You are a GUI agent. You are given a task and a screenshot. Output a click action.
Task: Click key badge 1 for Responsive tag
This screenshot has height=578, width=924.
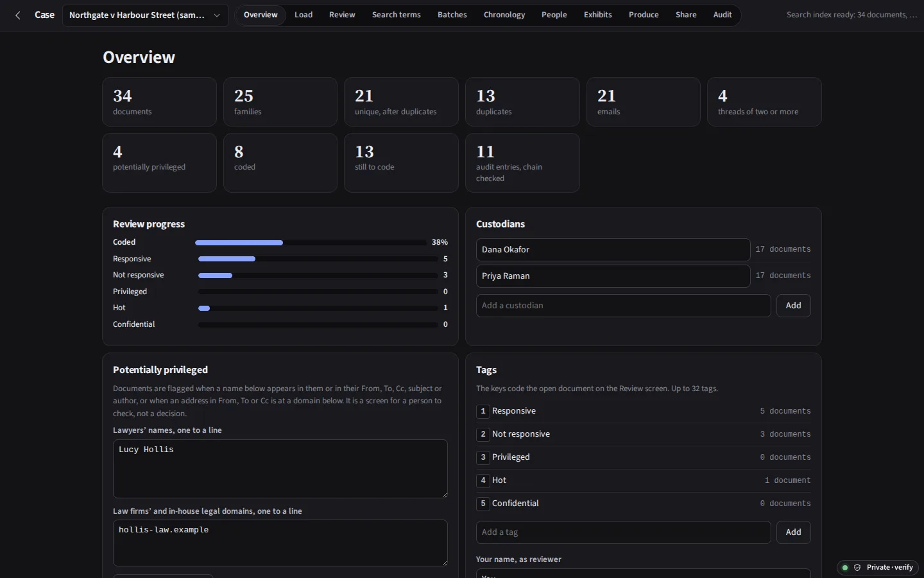tap(483, 411)
